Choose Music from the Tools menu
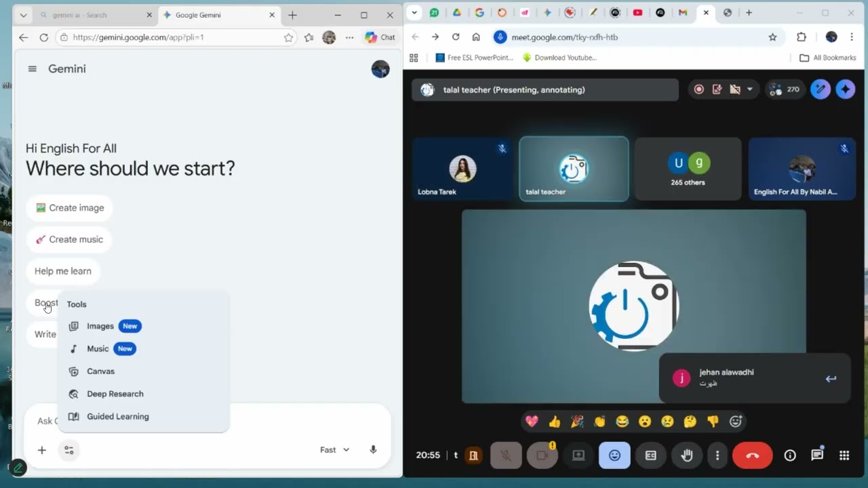868x488 pixels. pyautogui.click(x=144, y=348)
